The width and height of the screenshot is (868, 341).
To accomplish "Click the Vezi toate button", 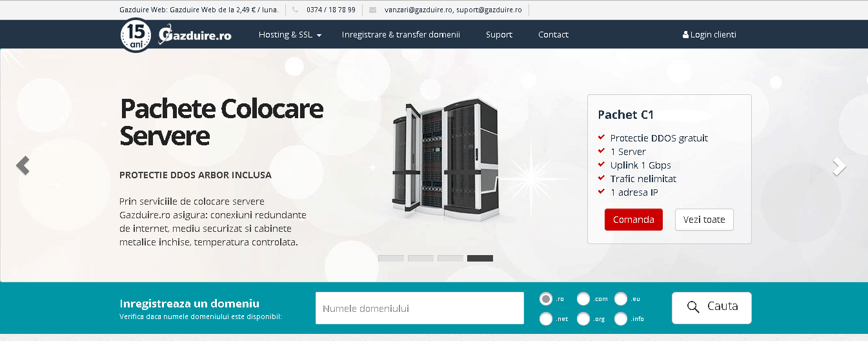I will (704, 220).
